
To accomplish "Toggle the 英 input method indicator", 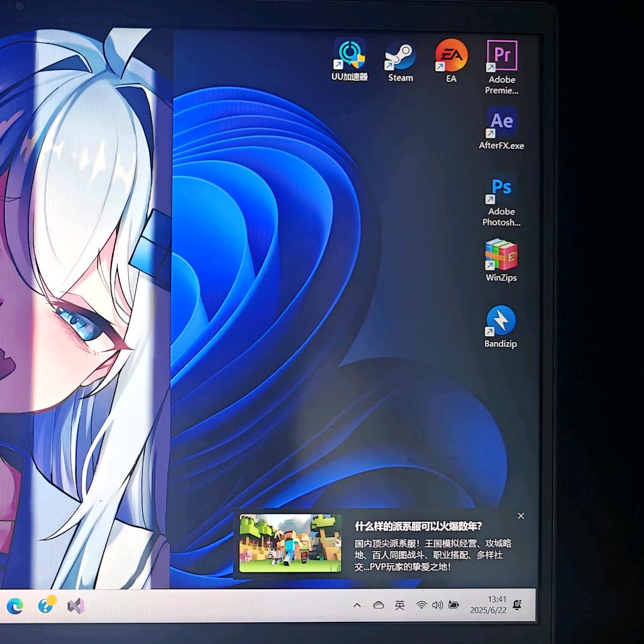I will click(399, 605).
